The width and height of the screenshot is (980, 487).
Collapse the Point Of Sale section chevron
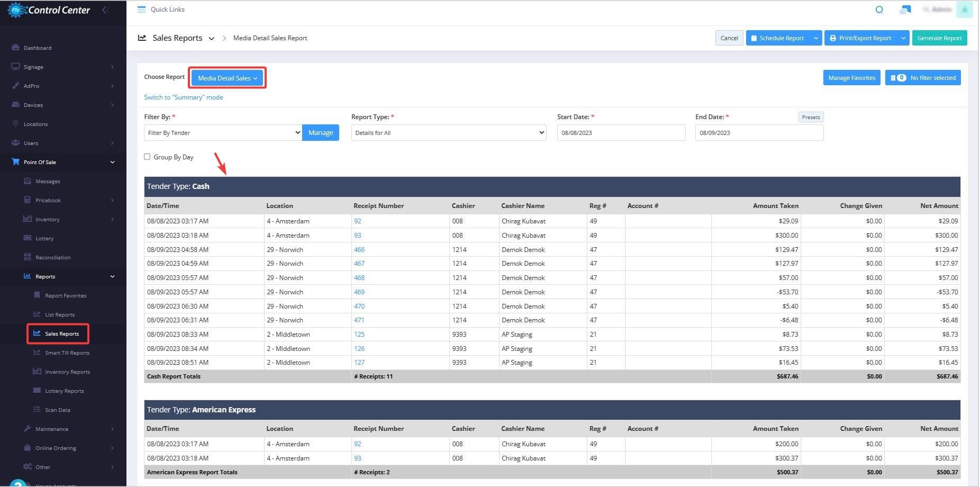click(112, 162)
